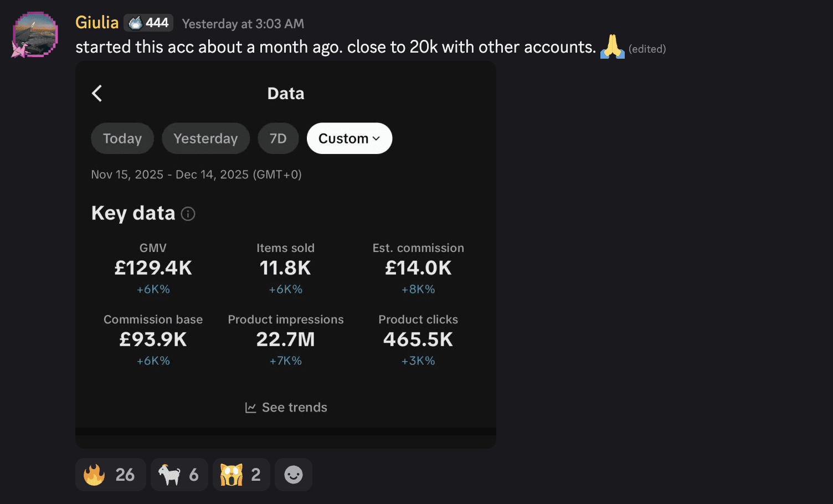833x504 pixels.
Task: Click the back arrow in Data header
Action: point(97,93)
